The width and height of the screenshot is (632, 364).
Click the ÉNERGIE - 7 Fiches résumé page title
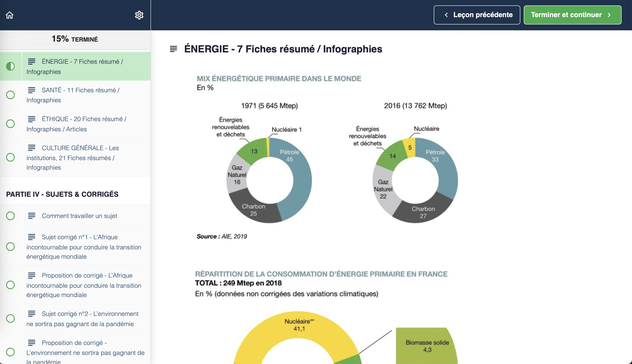click(x=283, y=49)
